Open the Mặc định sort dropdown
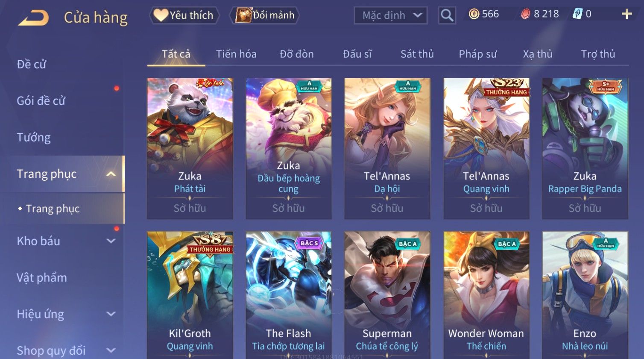Screen dimensions: 644x359 [390, 15]
